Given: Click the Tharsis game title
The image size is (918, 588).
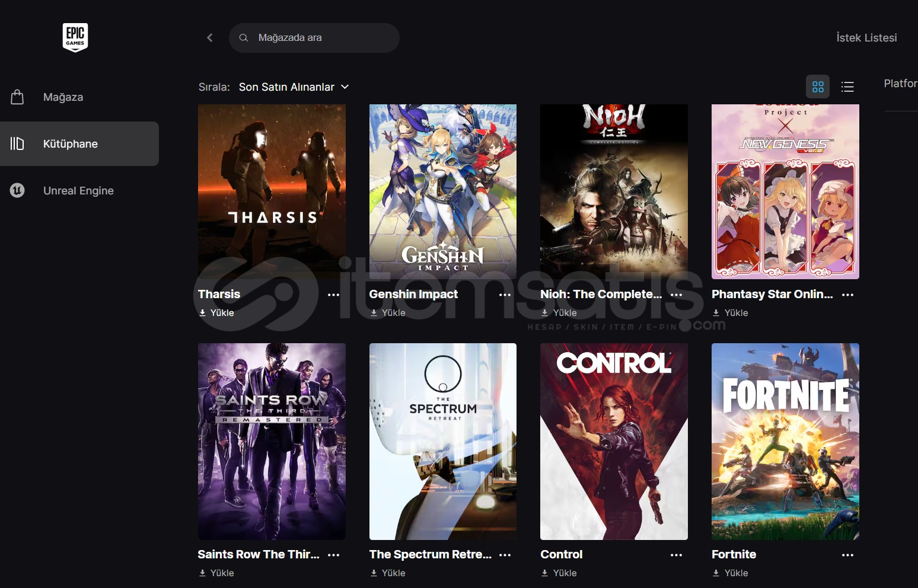Looking at the screenshot, I should [219, 294].
